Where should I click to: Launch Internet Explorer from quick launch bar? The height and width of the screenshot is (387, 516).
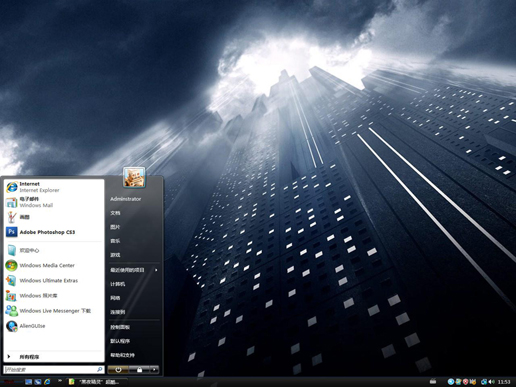click(x=47, y=382)
